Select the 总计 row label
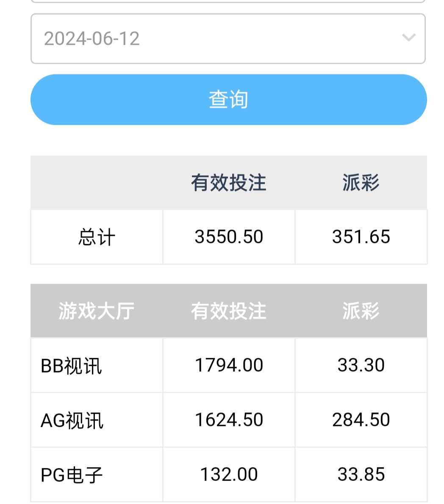The height and width of the screenshot is (504, 444). pos(97,237)
